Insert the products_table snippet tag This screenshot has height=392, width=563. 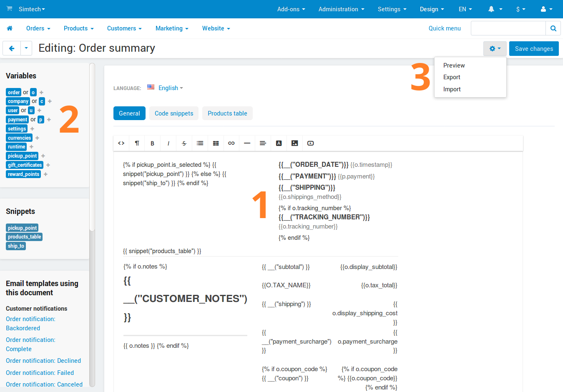click(x=24, y=237)
